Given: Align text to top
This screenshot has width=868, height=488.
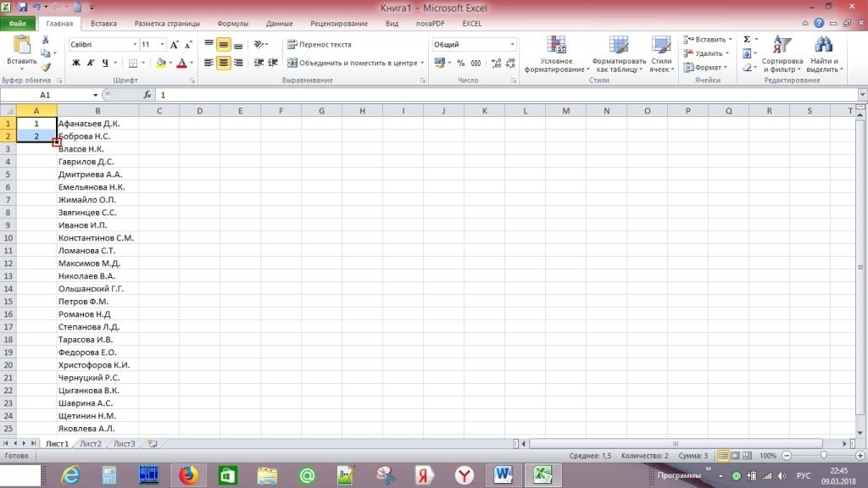Looking at the screenshot, I should pos(209,44).
